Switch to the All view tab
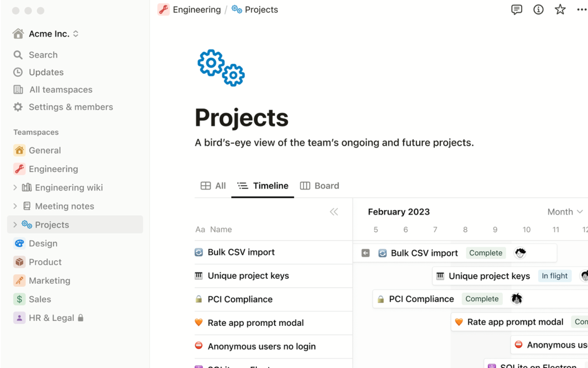The height and width of the screenshot is (368, 588). coord(213,186)
